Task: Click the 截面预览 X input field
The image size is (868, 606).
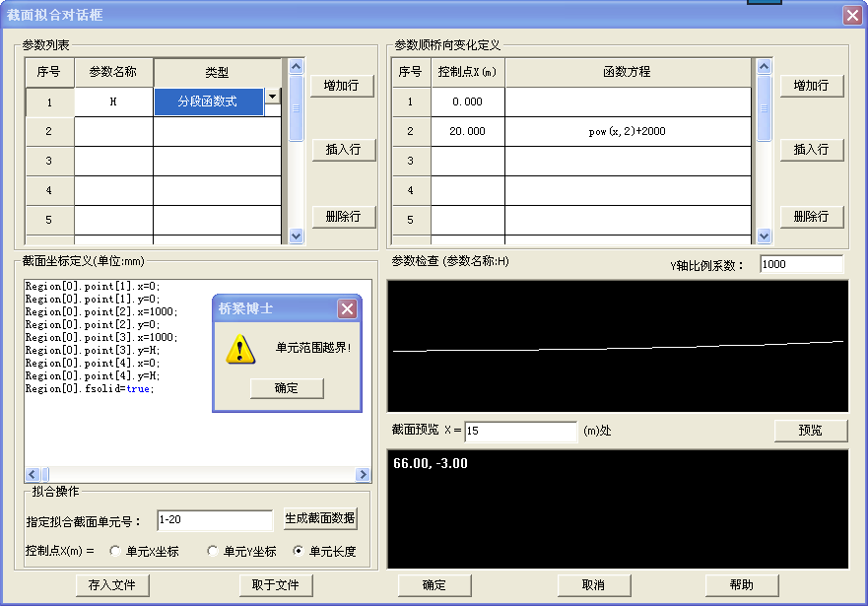Action: click(521, 431)
